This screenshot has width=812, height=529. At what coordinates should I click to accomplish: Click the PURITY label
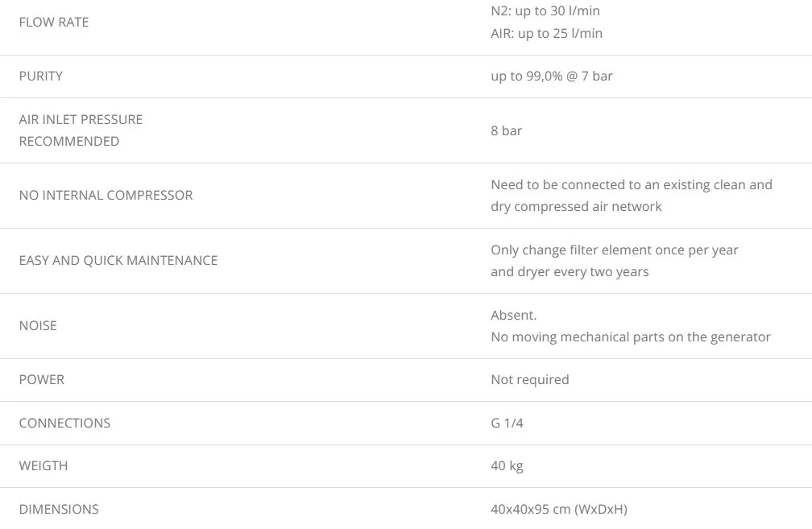click(x=41, y=76)
